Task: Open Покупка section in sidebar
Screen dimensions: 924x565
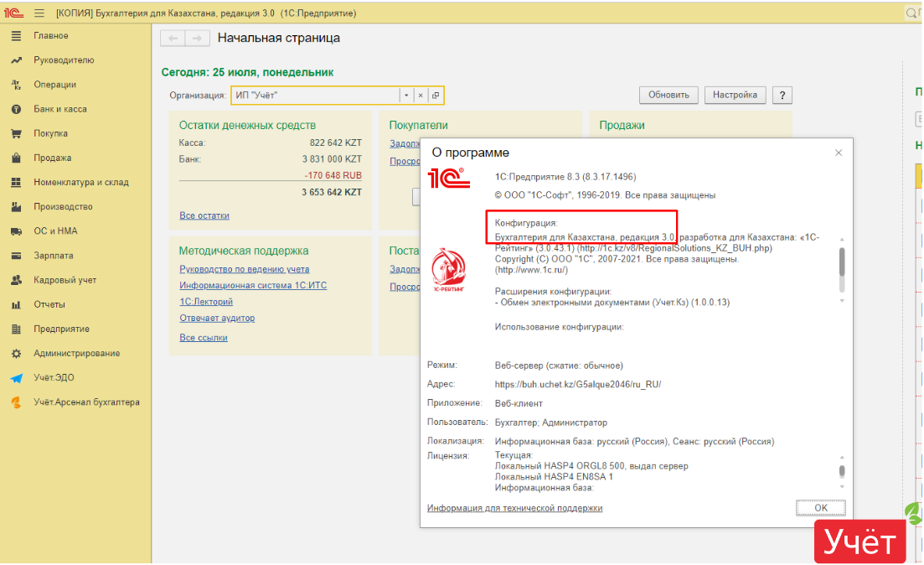Action: click(x=50, y=133)
